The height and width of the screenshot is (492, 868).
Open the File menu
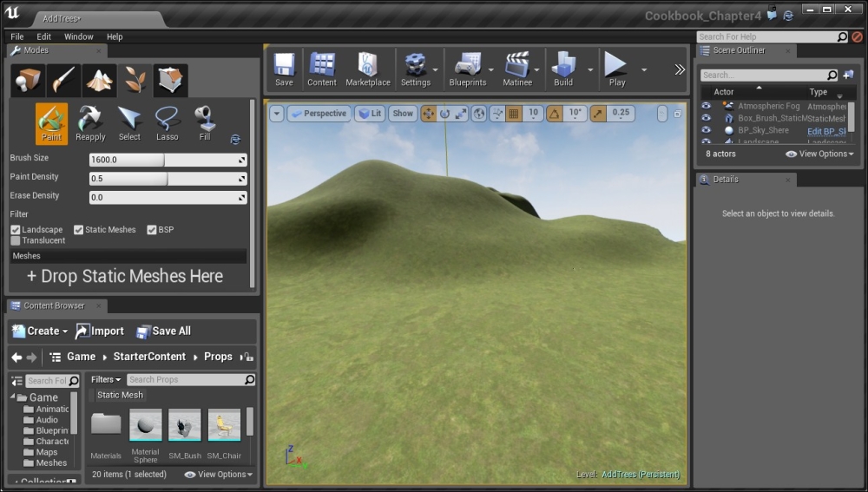click(x=17, y=36)
